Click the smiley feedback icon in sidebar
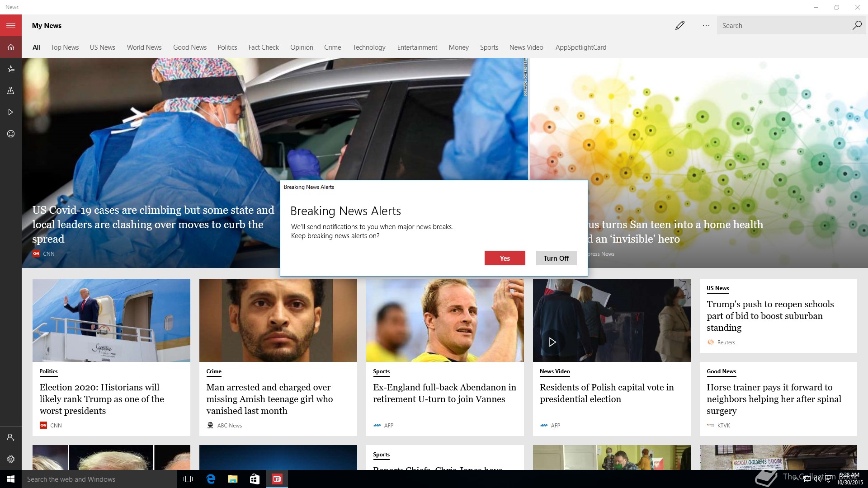This screenshot has width=868, height=488. 11,134
